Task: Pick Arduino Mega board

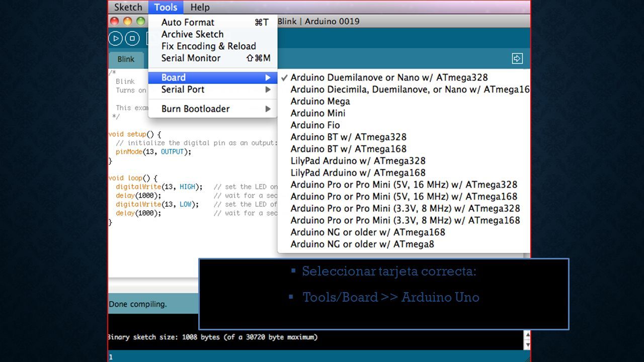Action: (x=404, y=101)
